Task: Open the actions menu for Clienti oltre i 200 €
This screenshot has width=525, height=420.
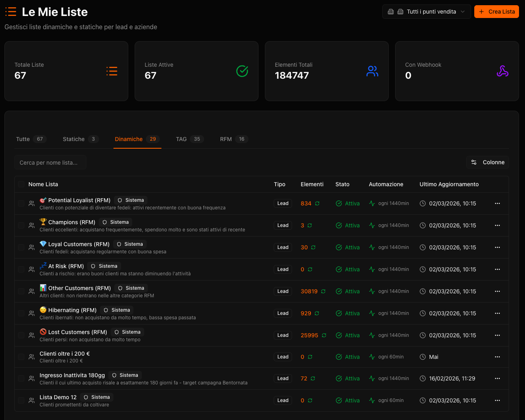Action: tap(497, 356)
